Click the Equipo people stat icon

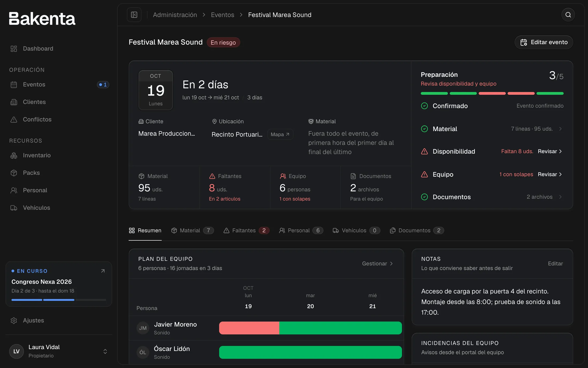click(x=283, y=176)
